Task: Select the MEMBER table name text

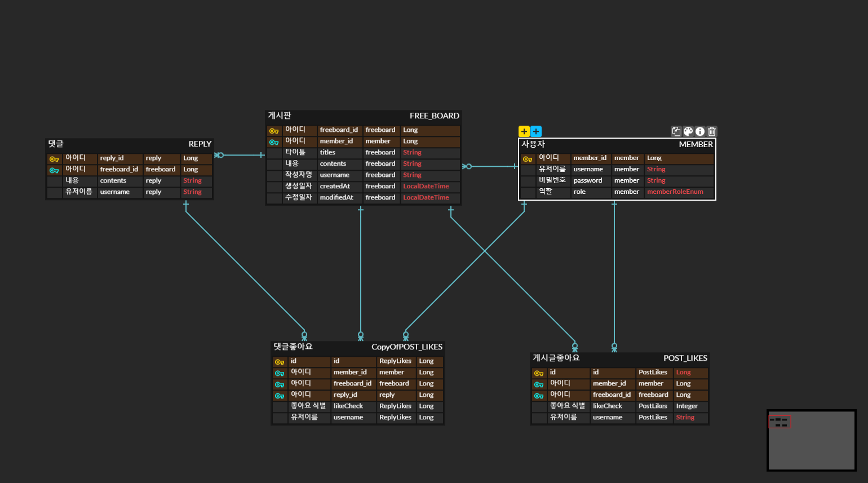Action: click(x=696, y=144)
